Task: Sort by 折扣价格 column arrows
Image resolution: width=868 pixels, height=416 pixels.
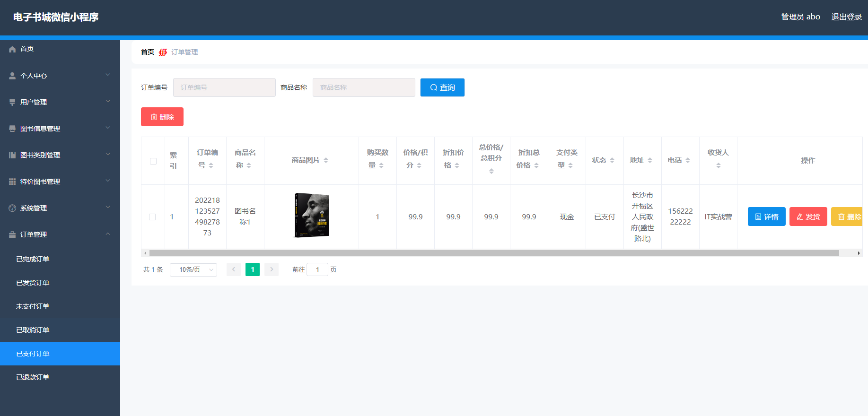Action: (x=457, y=165)
